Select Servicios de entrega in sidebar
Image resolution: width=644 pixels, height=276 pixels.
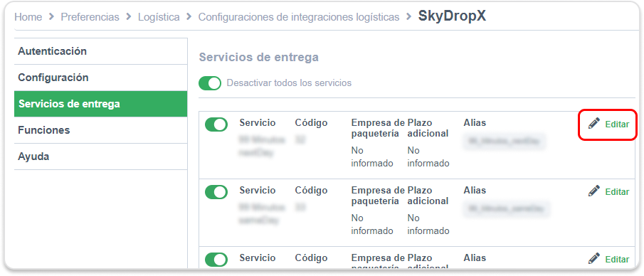pos(100,104)
